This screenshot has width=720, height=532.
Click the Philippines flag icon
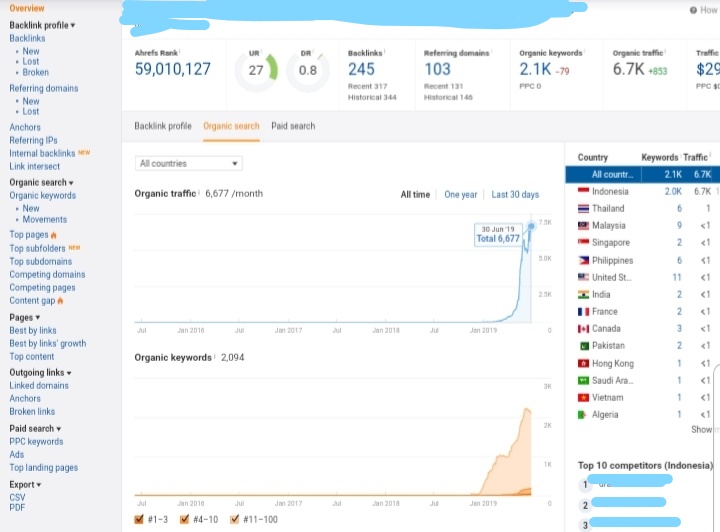tap(583, 260)
